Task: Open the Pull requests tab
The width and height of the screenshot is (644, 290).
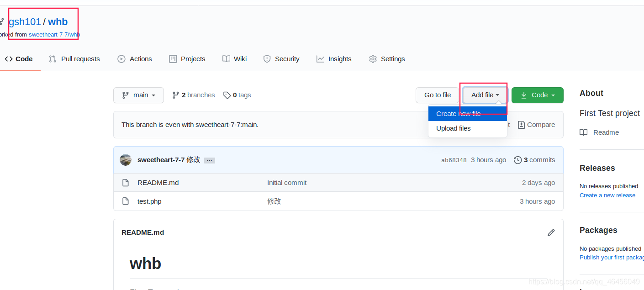Action: [74, 59]
